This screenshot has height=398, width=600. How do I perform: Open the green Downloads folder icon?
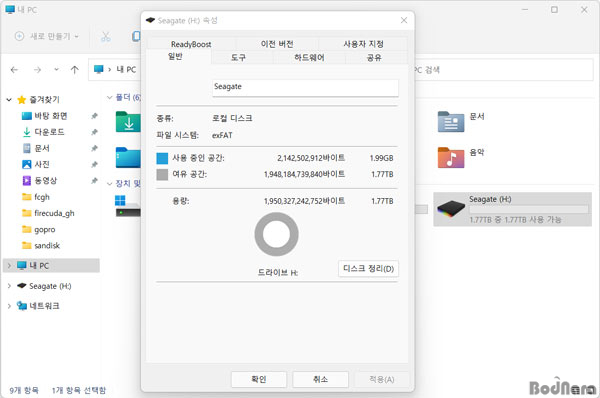pyautogui.click(x=128, y=122)
